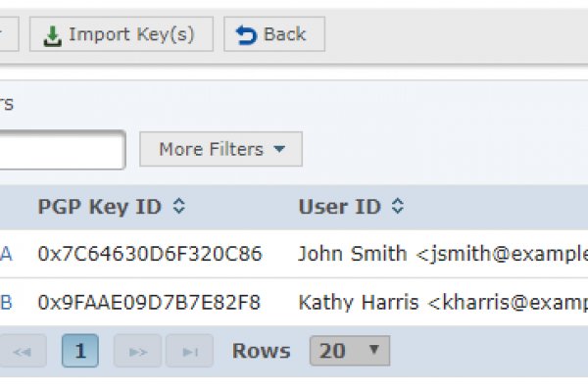This screenshot has width=588, height=392.
Task: Click the John Smith user ID entry
Action: tap(441, 255)
